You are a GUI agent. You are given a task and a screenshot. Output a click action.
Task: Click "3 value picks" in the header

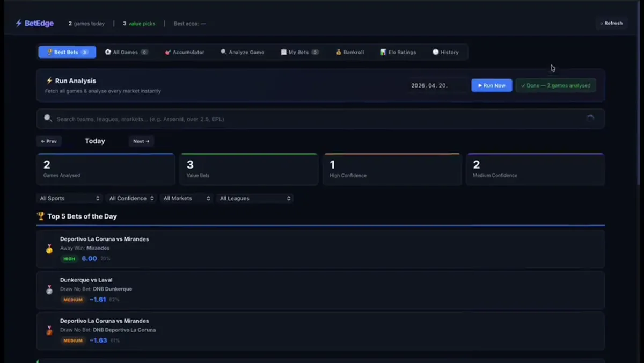click(139, 24)
